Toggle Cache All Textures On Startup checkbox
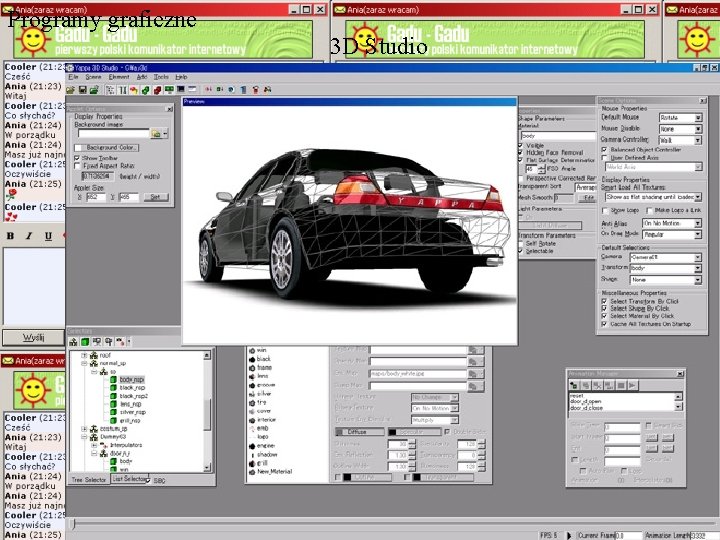 pos(604,324)
